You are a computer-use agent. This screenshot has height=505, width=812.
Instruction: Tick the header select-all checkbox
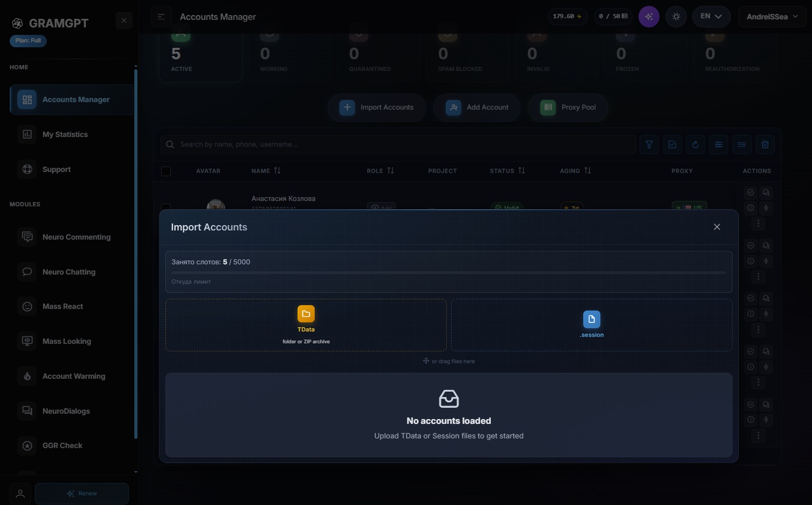166,171
